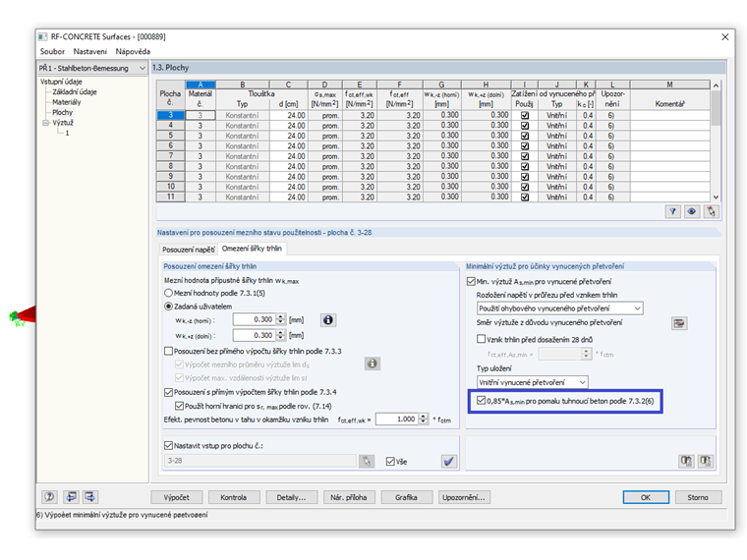Click the Grafika button
This screenshot has height=560, width=747.
point(406,497)
